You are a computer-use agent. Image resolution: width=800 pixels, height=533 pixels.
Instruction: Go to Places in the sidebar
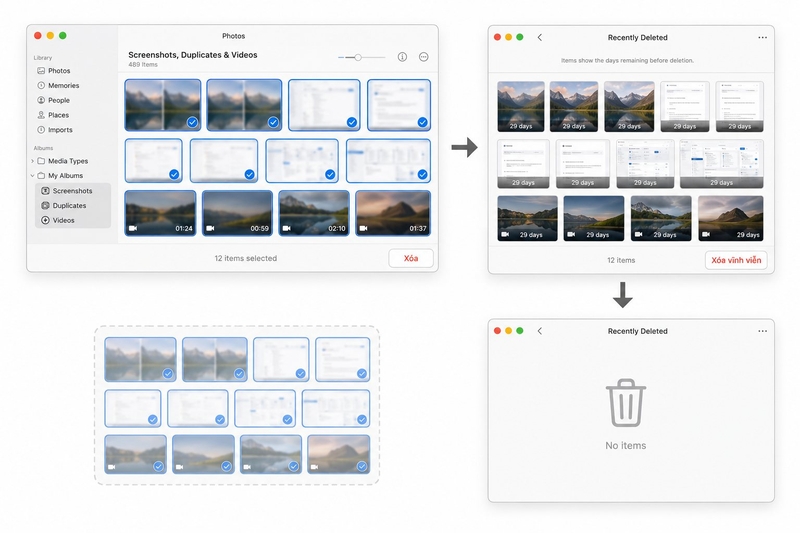tap(58, 115)
